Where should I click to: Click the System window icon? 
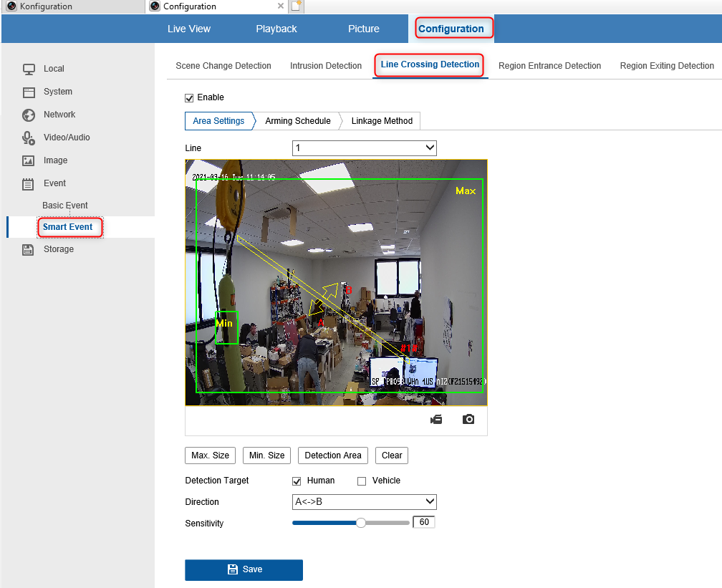pos(29,92)
